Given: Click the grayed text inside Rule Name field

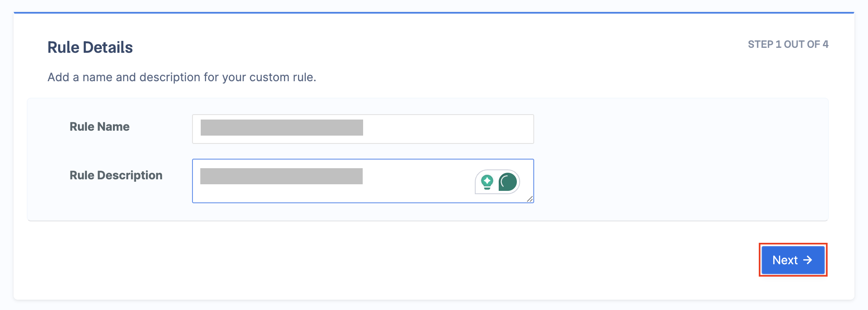Looking at the screenshot, I should coord(282,127).
